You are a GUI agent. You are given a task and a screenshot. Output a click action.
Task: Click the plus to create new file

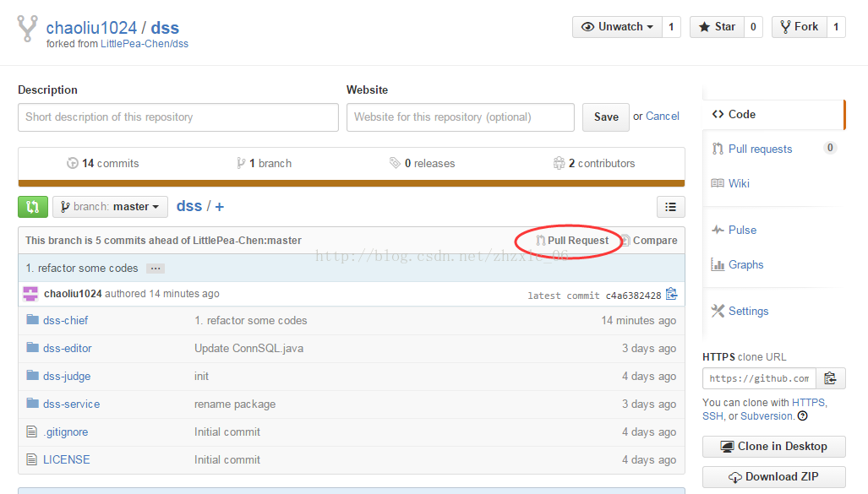click(x=220, y=207)
